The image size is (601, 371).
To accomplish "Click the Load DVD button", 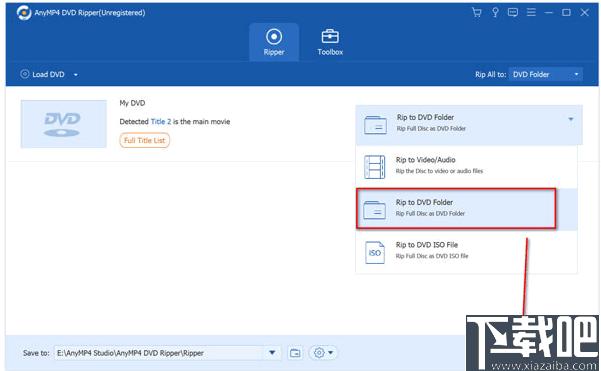I will point(43,74).
